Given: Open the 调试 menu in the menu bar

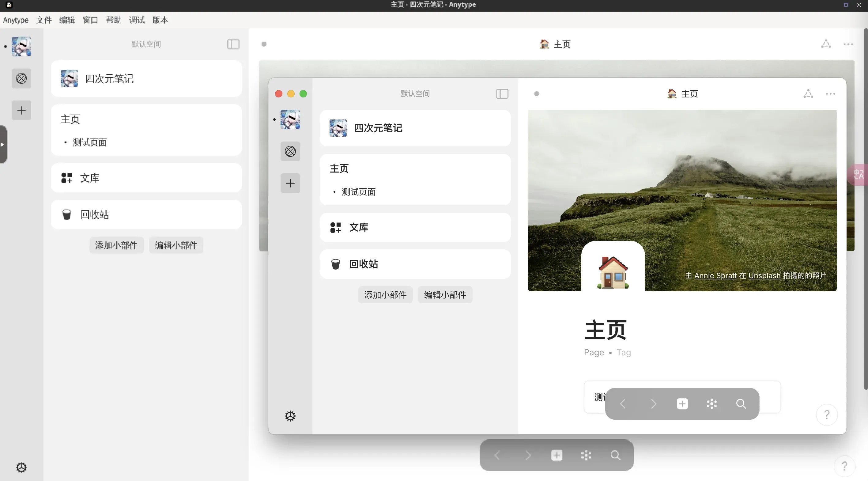Looking at the screenshot, I should [x=137, y=20].
